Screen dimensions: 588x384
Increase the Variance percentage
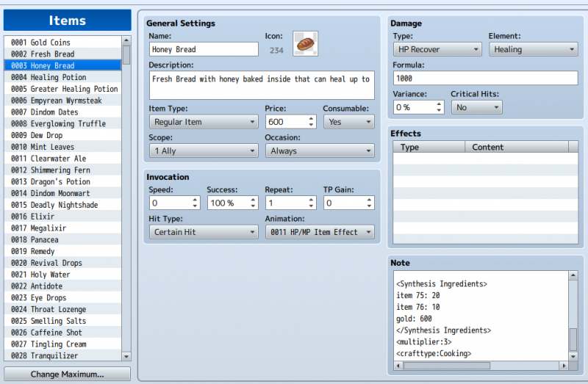click(x=439, y=104)
